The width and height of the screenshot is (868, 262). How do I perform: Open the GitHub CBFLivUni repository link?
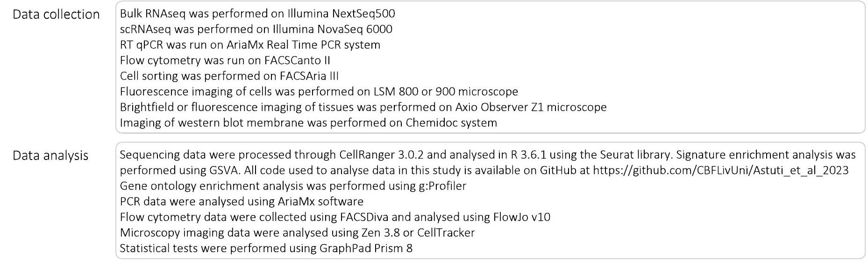coord(720,170)
